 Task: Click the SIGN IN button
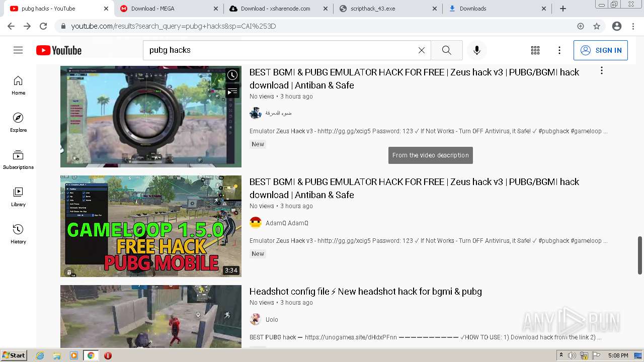601,50
